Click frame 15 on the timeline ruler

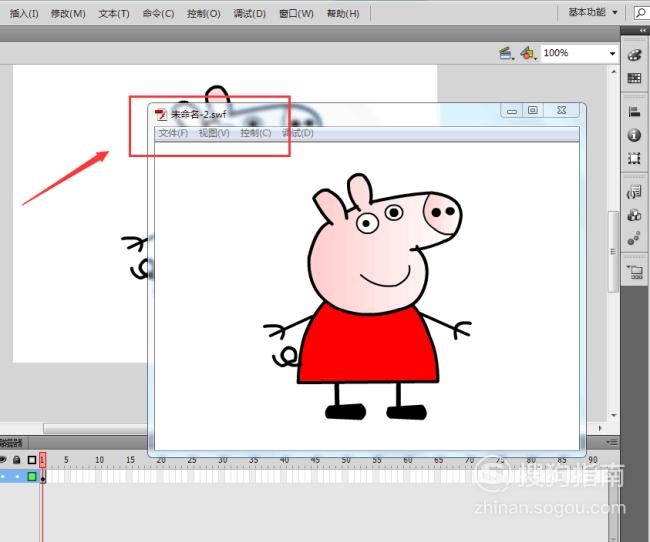pyautogui.click(x=131, y=460)
